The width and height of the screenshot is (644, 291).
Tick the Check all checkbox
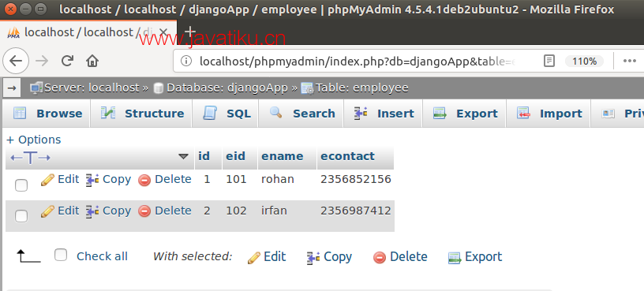point(61,255)
